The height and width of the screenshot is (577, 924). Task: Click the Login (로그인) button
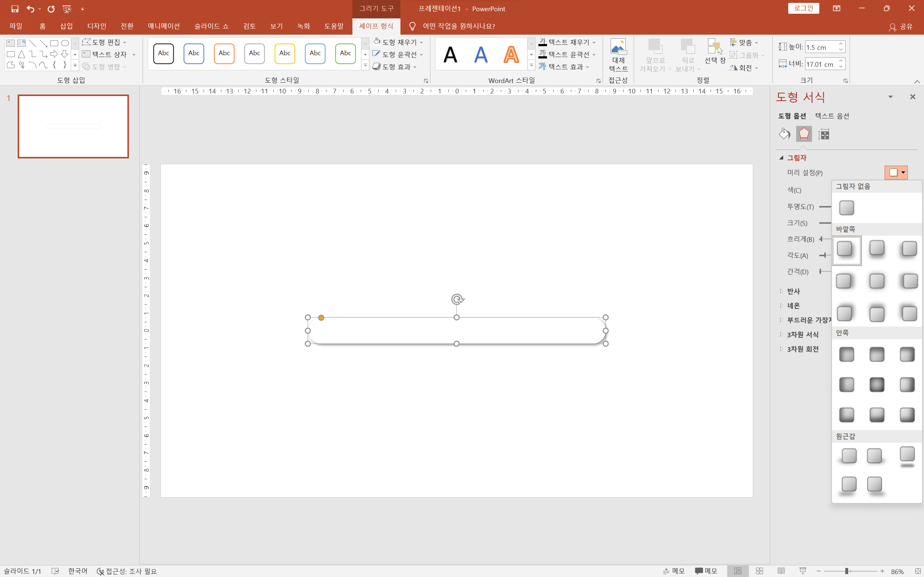click(803, 8)
